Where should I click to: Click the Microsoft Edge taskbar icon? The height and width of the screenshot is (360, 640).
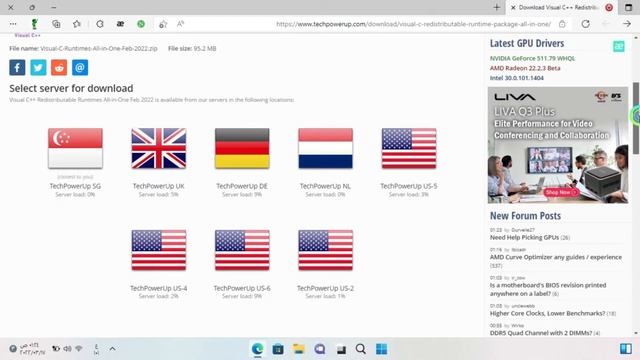(258, 349)
